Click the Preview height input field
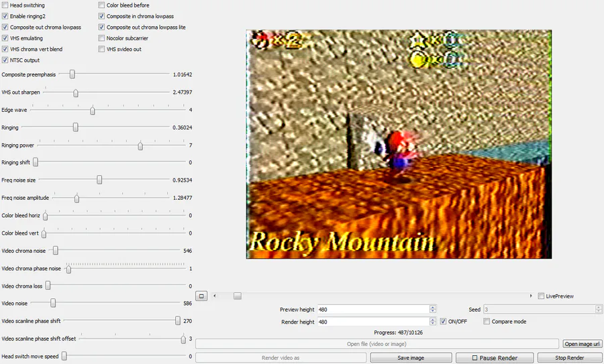 tap(373, 309)
